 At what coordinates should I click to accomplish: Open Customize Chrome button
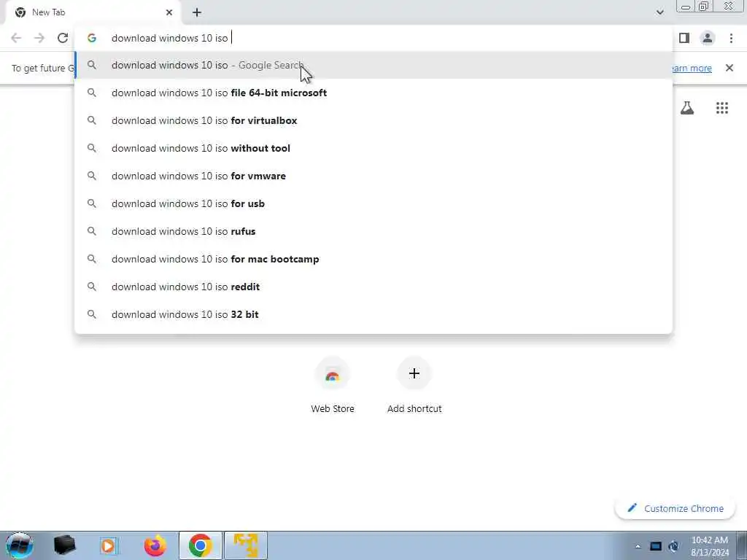(x=675, y=508)
